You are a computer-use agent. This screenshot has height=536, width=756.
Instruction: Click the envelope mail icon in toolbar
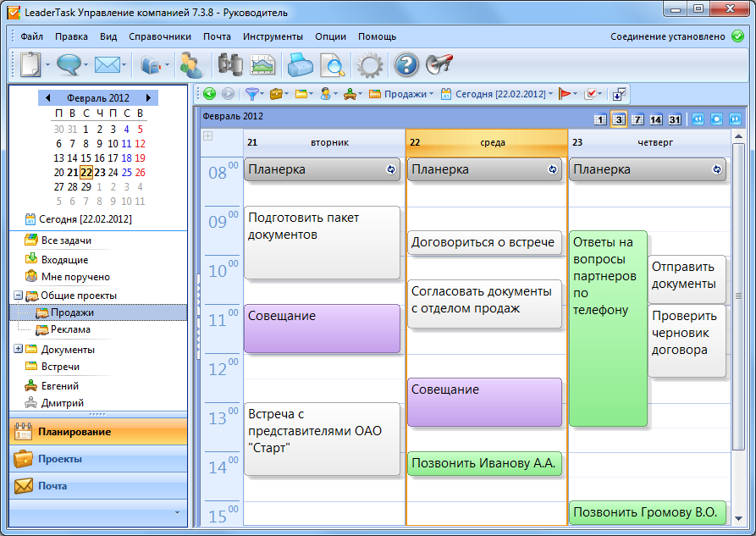click(107, 64)
